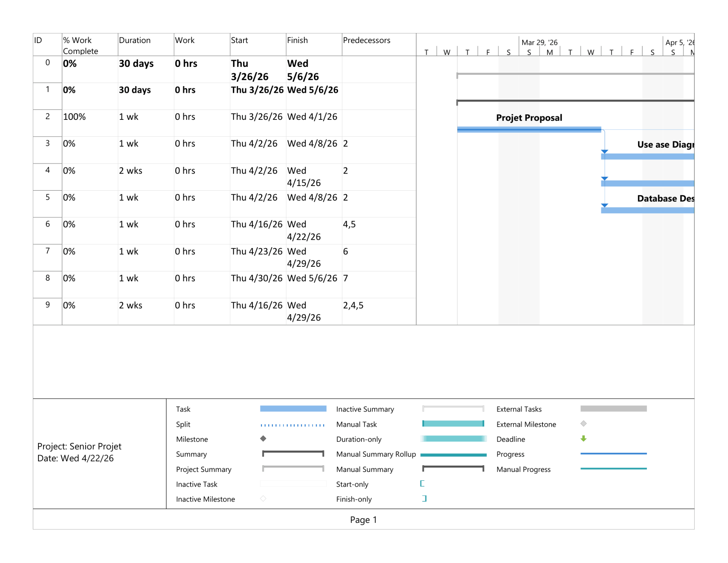Click the green Deadline arrow icon
This screenshot has width=728, height=563.
[x=583, y=439]
